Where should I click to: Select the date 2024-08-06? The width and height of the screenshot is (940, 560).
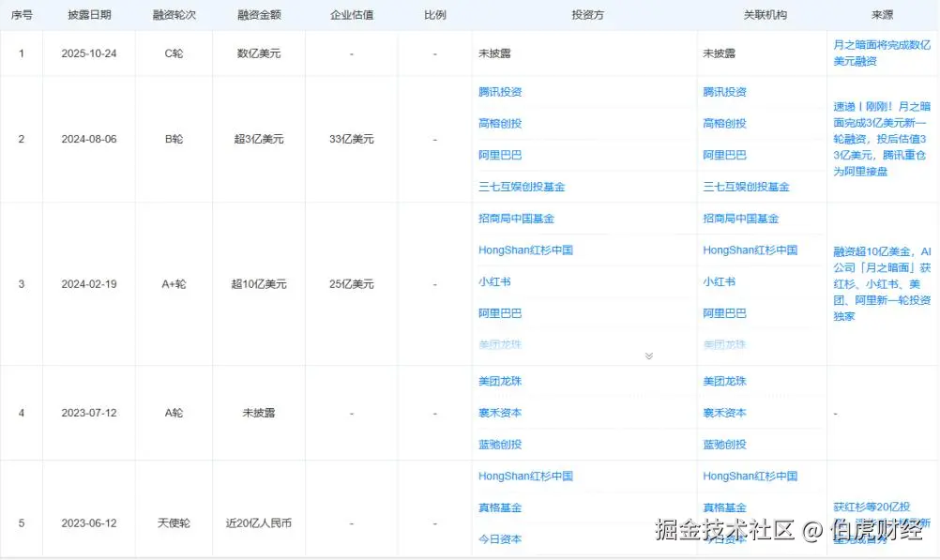pyautogui.click(x=89, y=139)
